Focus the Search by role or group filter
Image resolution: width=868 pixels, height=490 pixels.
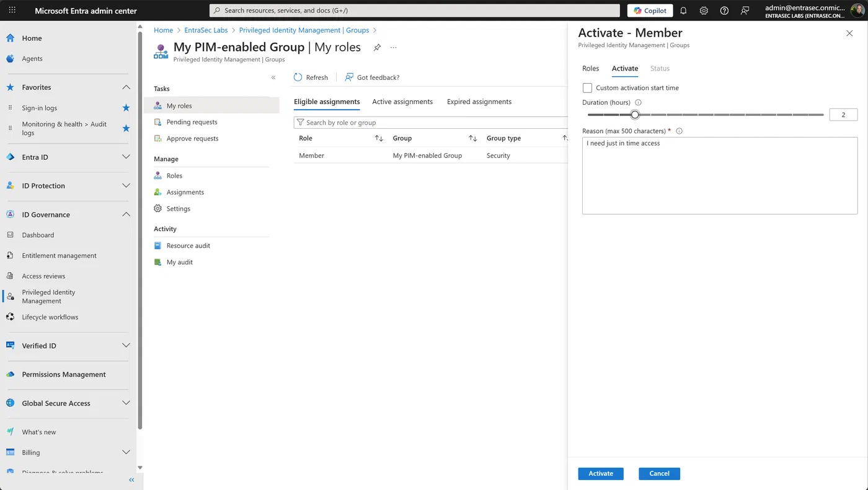point(430,123)
